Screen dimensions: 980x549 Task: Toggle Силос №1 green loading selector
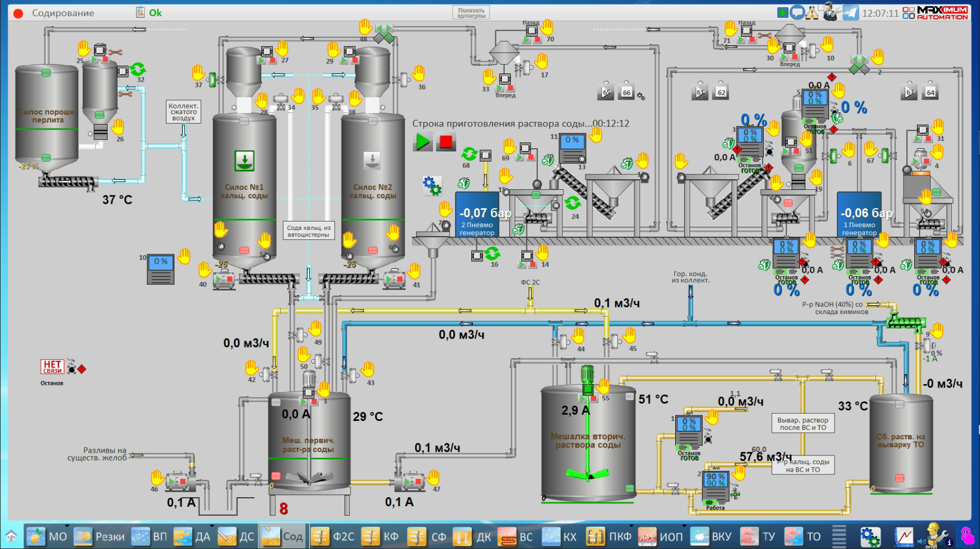244,160
